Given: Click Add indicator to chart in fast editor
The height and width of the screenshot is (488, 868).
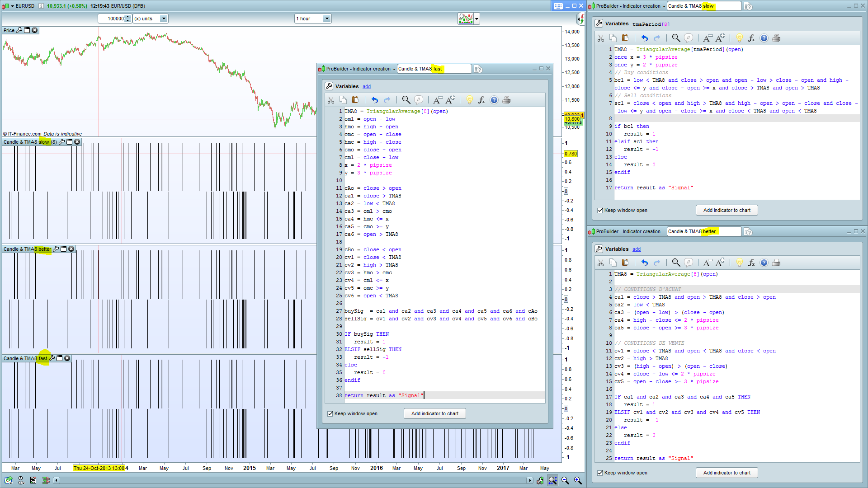Looking at the screenshot, I should pyautogui.click(x=434, y=413).
